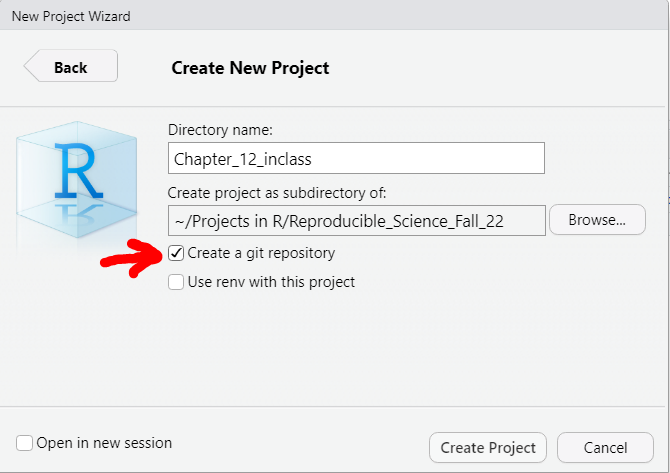
Task: Click the Back button
Action: coord(71,66)
